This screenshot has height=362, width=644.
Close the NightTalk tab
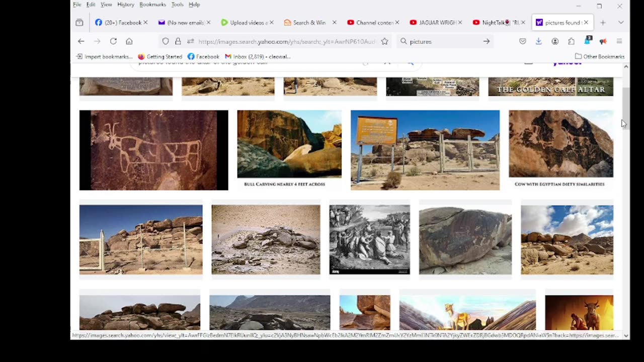[x=523, y=23]
